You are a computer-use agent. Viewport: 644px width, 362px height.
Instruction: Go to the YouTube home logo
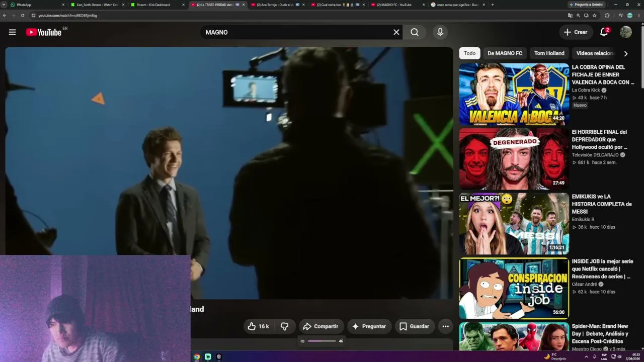[44, 32]
